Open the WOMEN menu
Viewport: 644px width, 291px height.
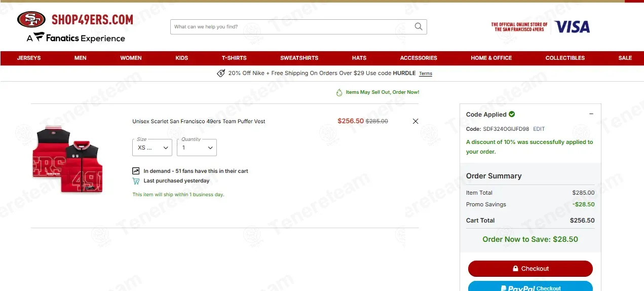pos(131,58)
